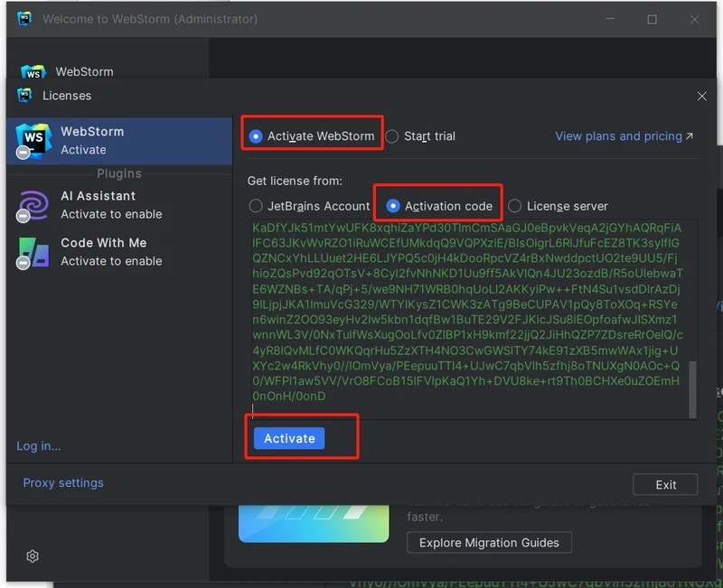Click the WebStorm icon in Licenses list
This screenshot has width=723, height=588.
tap(34, 140)
